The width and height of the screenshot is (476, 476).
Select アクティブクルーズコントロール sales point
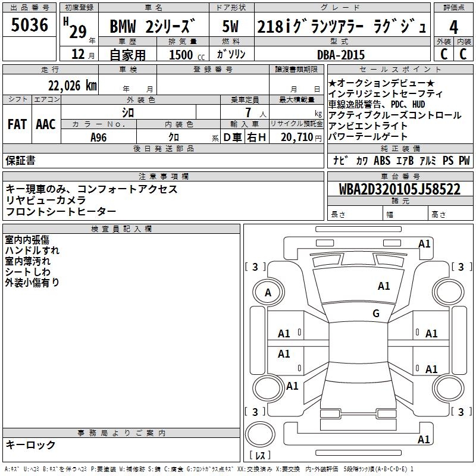[395, 115]
